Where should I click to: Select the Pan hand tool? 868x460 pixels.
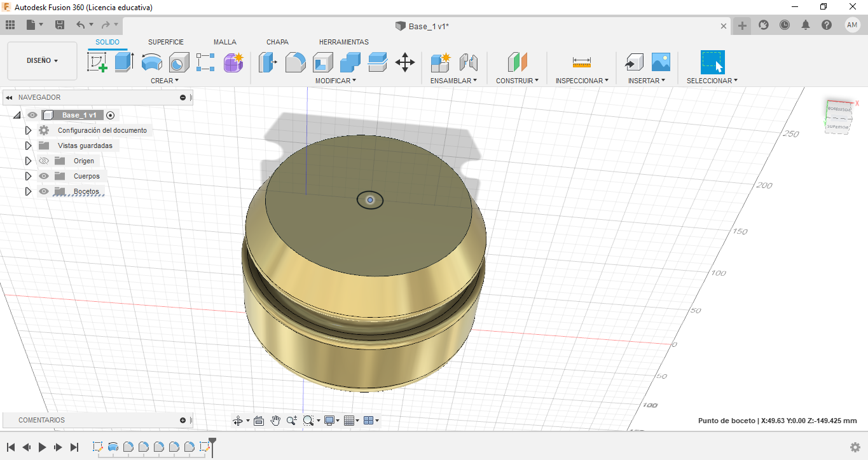[275, 421]
